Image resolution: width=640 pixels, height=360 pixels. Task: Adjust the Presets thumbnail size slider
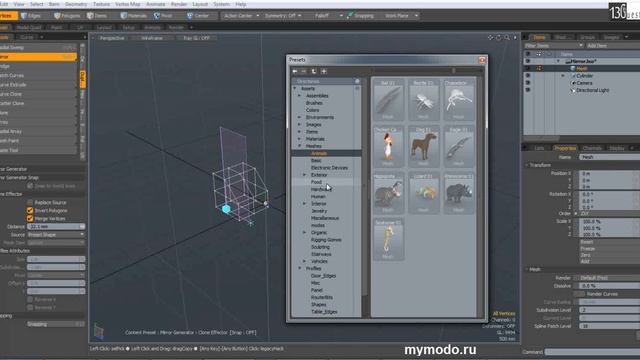(x=453, y=71)
